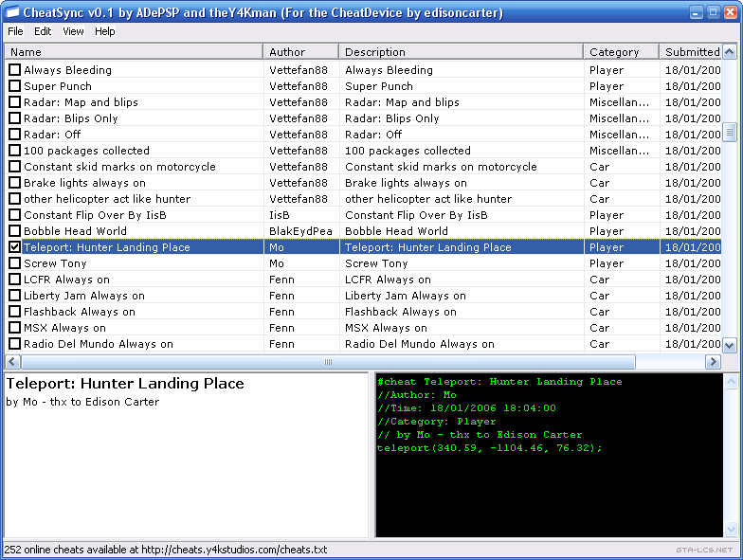The height and width of the screenshot is (560, 743).
Task: Click the cheat list vertical scrollbar thumb
Action: pyautogui.click(x=730, y=133)
